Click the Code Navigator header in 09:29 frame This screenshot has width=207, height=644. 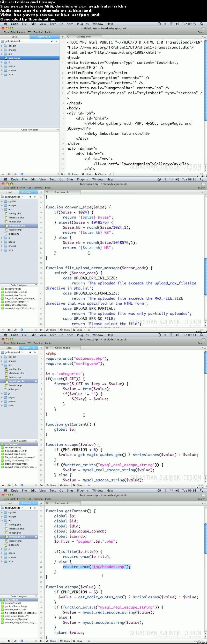point(30,130)
